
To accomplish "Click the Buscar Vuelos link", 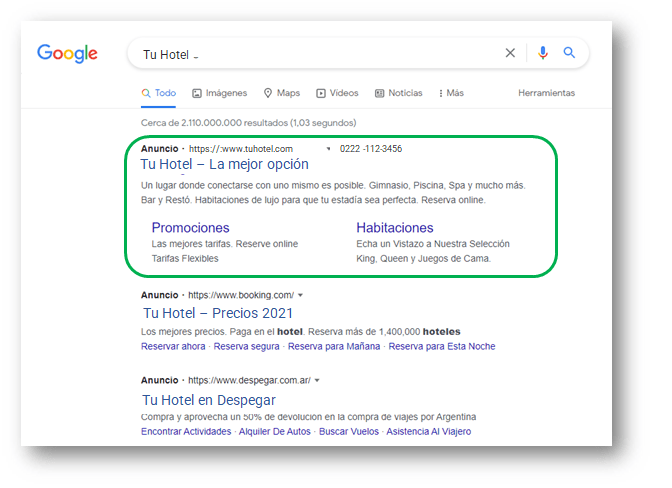I will coord(349,431).
